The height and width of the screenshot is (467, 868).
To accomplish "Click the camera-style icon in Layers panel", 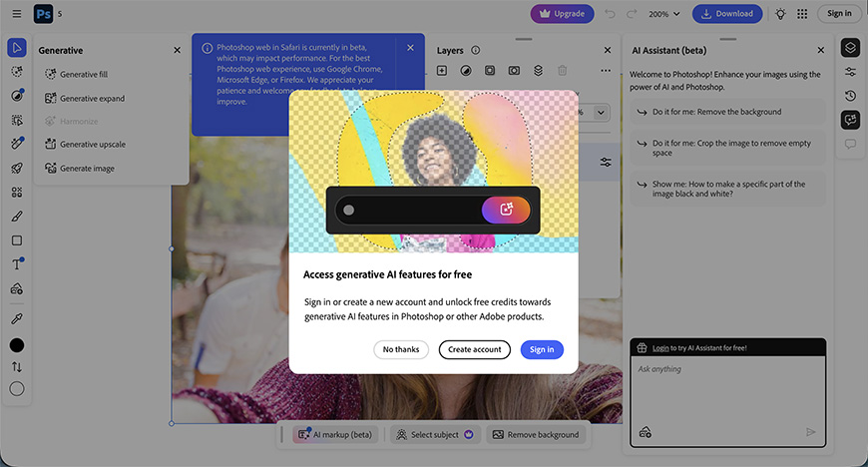I will [x=514, y=71].
